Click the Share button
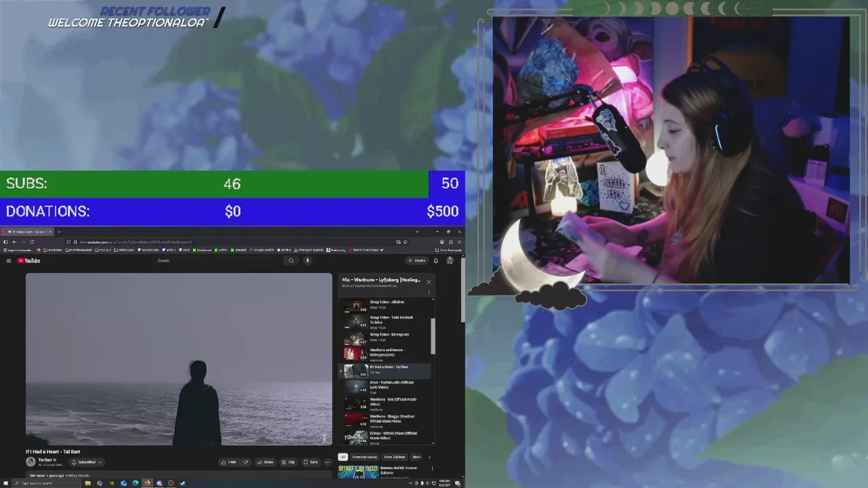Screen dimensions: 868x488 tap(265, 462)
